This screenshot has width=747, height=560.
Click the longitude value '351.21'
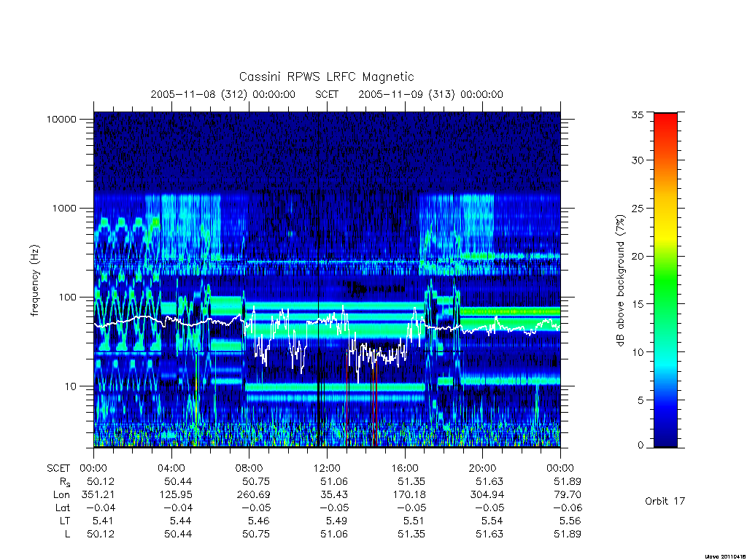pyautogui.click(x=98, y=495)
